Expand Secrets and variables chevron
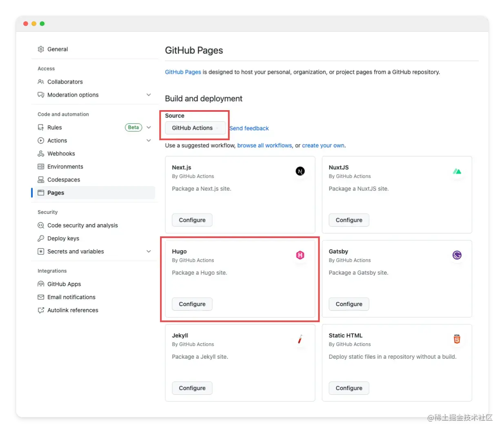The height and width of the screenshot is (433, 504). click(149, 252)
